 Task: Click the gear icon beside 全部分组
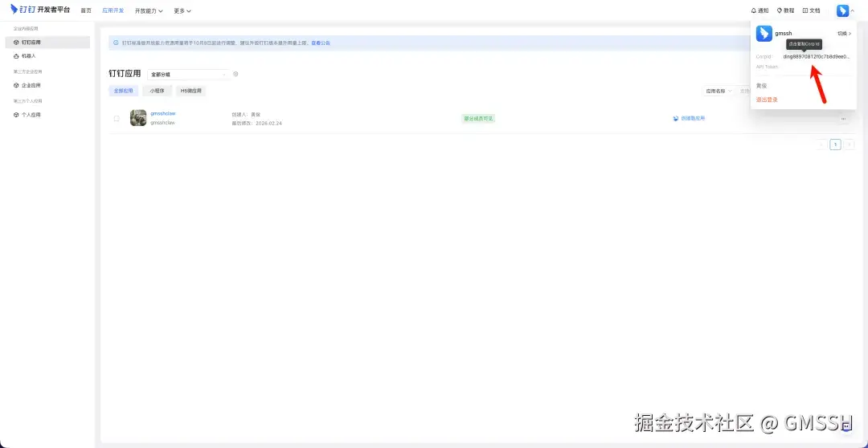235,74
